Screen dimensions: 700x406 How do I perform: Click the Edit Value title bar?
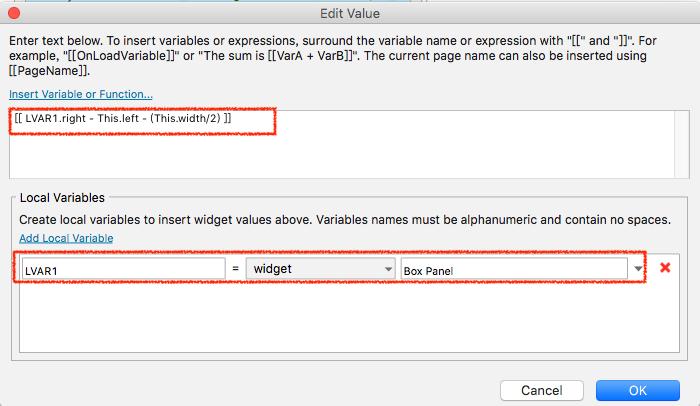[x=350, y=13]
